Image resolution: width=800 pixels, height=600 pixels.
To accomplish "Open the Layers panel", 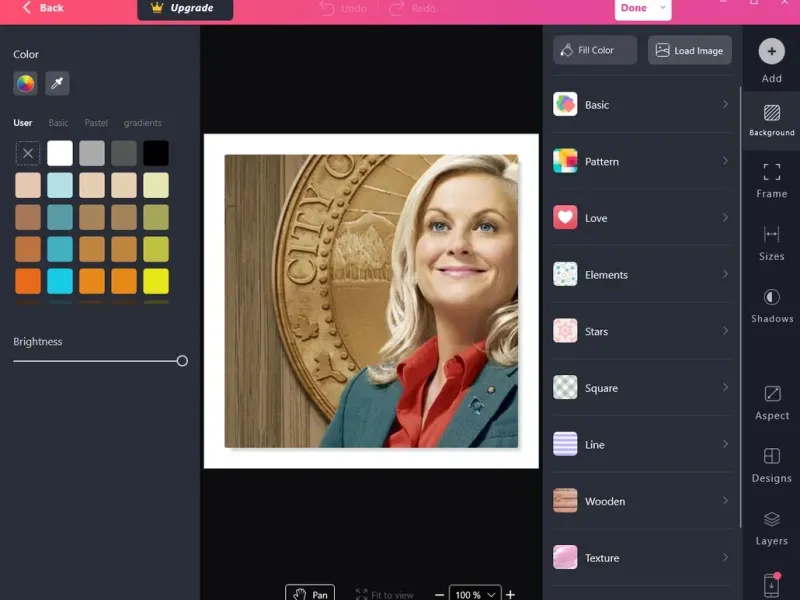I will pyautogui.click(x=771, y=528).
